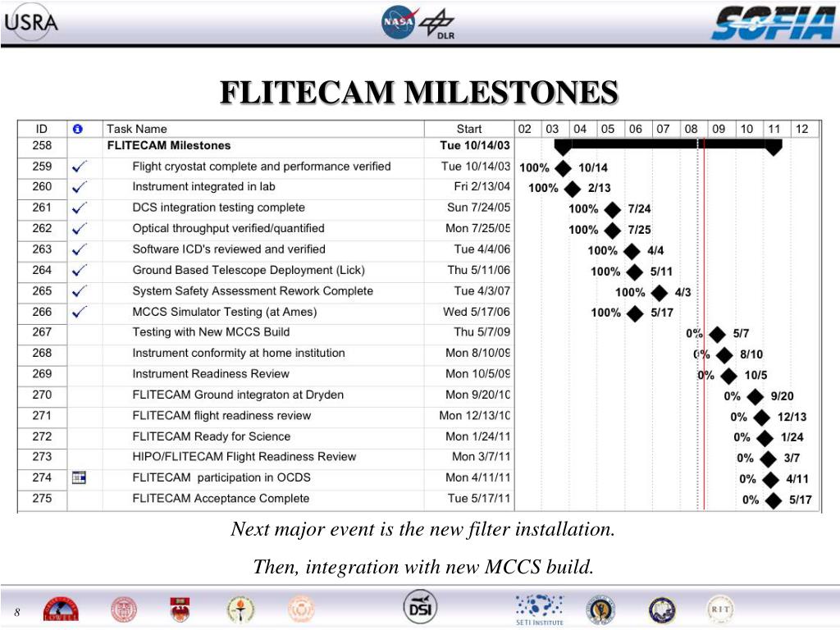This screenshot has height=630, width=840.
Task: Click the ID column header
Action: [x=42, y=129]
